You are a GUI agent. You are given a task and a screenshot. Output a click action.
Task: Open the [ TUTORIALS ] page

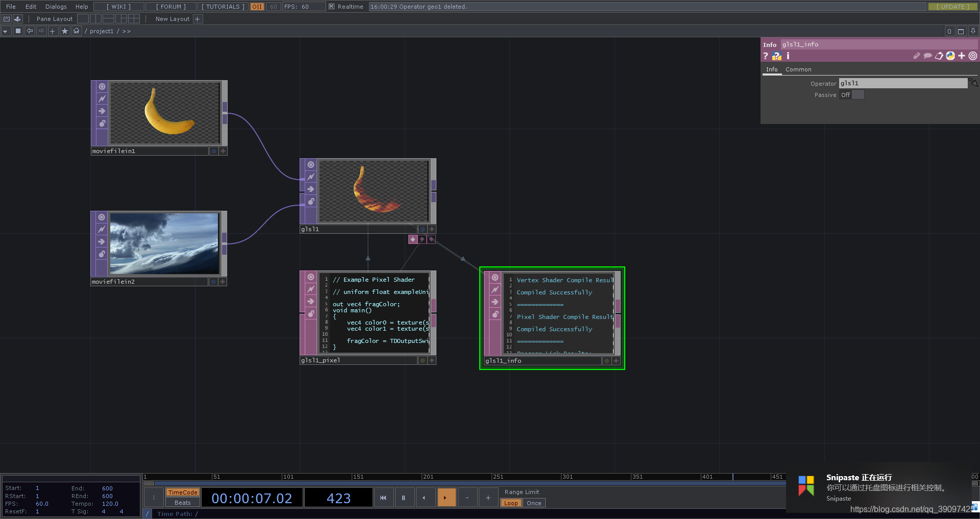tap(222, 7)
